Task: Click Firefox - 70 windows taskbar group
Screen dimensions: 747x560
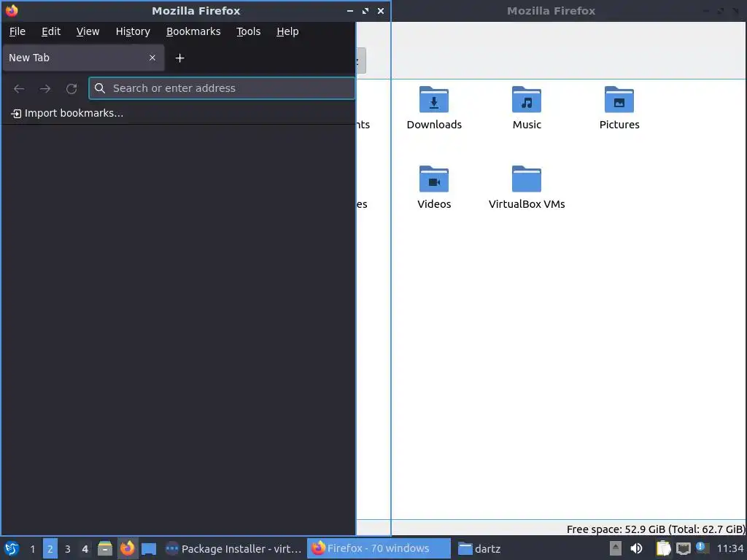Action: [379, 548]
